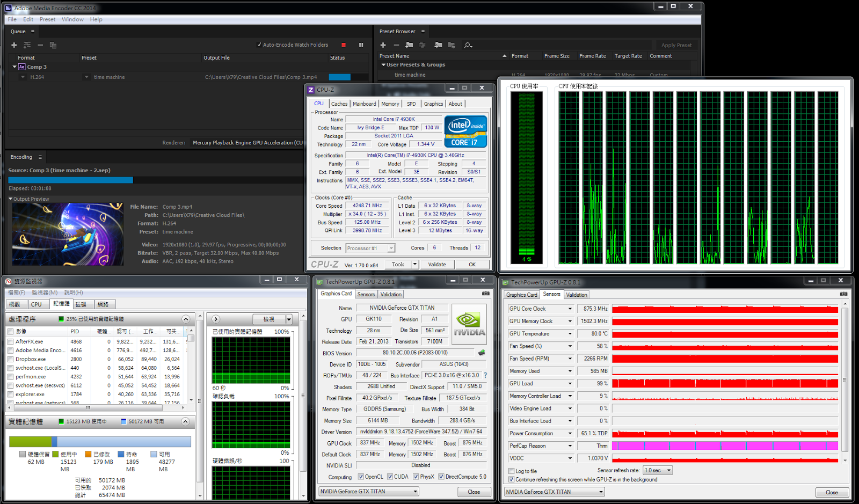
Task: Toggle the CUDA checkbox in GPU-Z
Action: [390, 477]
